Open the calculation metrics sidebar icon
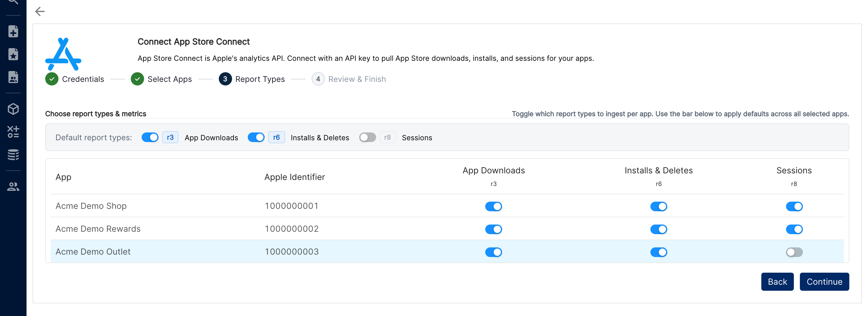Screen dimensions: 868x316 [x=13, y=132]
